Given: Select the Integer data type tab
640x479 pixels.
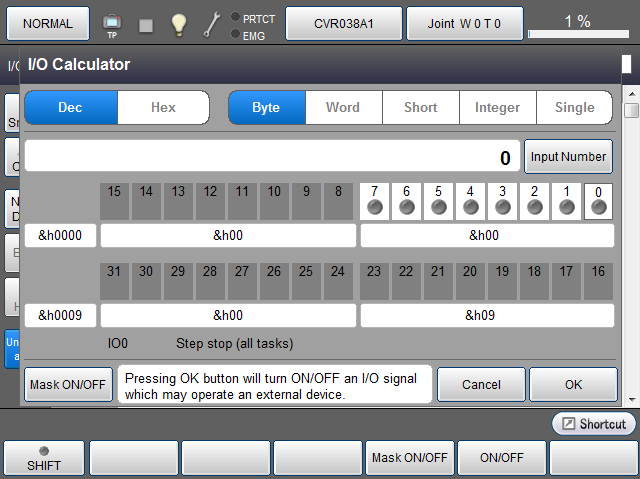Looking at the screenshot, I should [497, 108].
